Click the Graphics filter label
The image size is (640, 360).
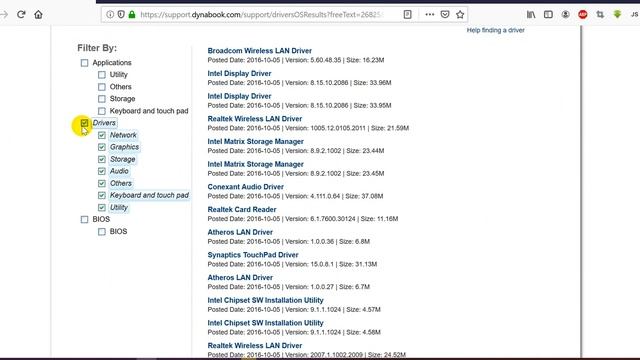tap(124, 147)
